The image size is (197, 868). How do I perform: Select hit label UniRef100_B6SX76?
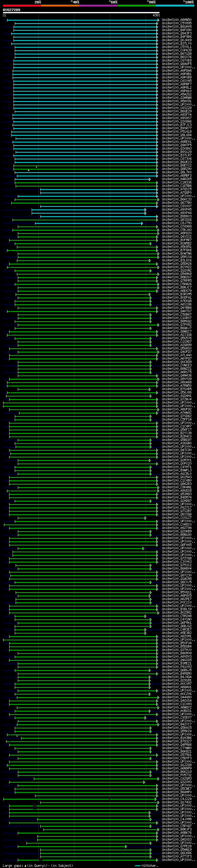pos(177,57)
